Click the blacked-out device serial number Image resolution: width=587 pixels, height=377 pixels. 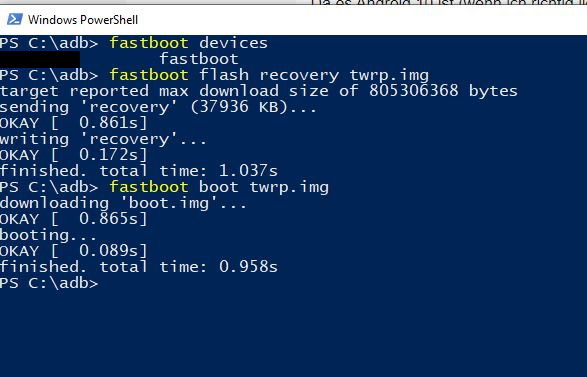tap(40, 59)
